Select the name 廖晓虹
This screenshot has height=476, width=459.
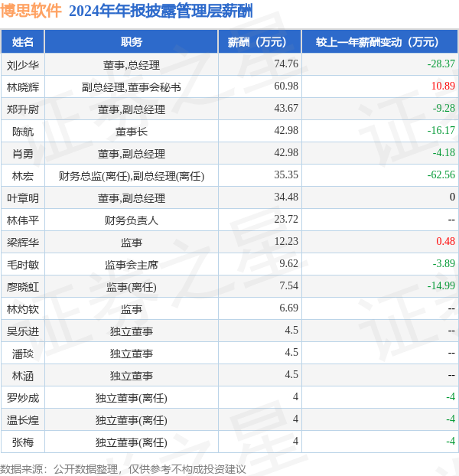point(23,287)
